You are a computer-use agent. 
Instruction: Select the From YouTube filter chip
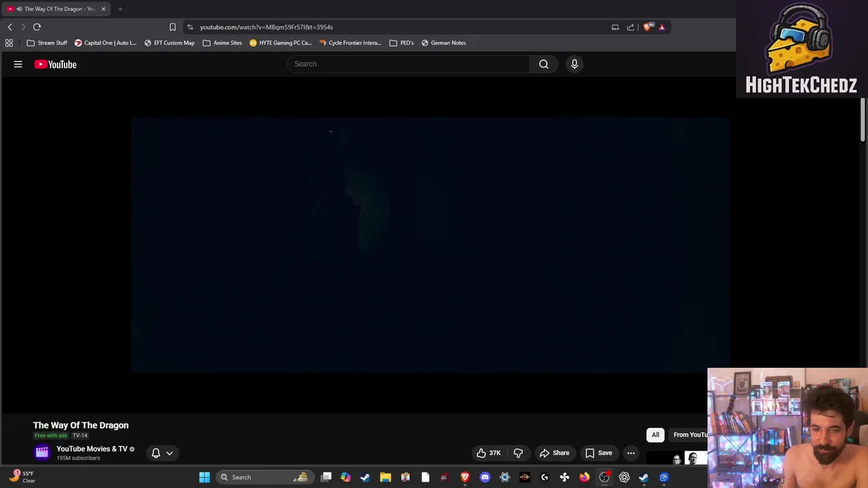tap(688, 434)
